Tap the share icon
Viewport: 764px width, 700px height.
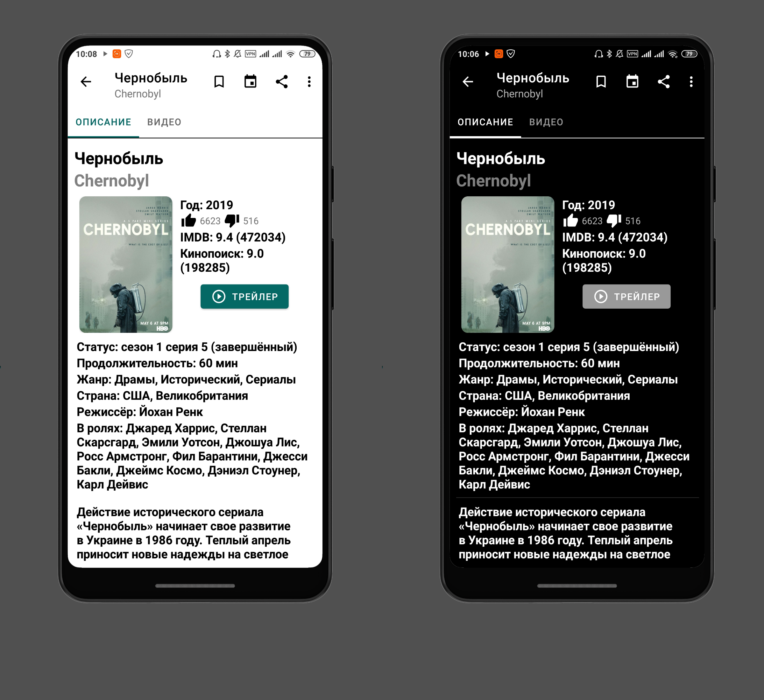(281, 80)
